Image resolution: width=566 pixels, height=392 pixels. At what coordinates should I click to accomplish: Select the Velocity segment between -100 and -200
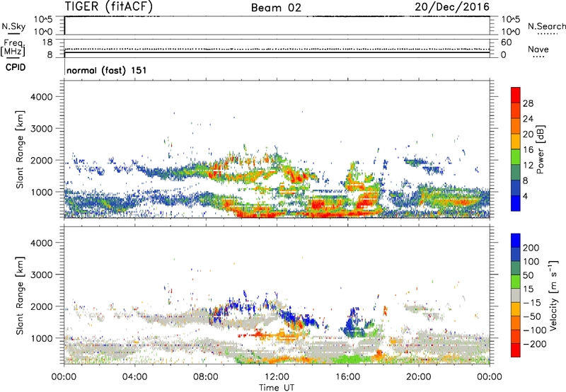[x=516, y=337]
